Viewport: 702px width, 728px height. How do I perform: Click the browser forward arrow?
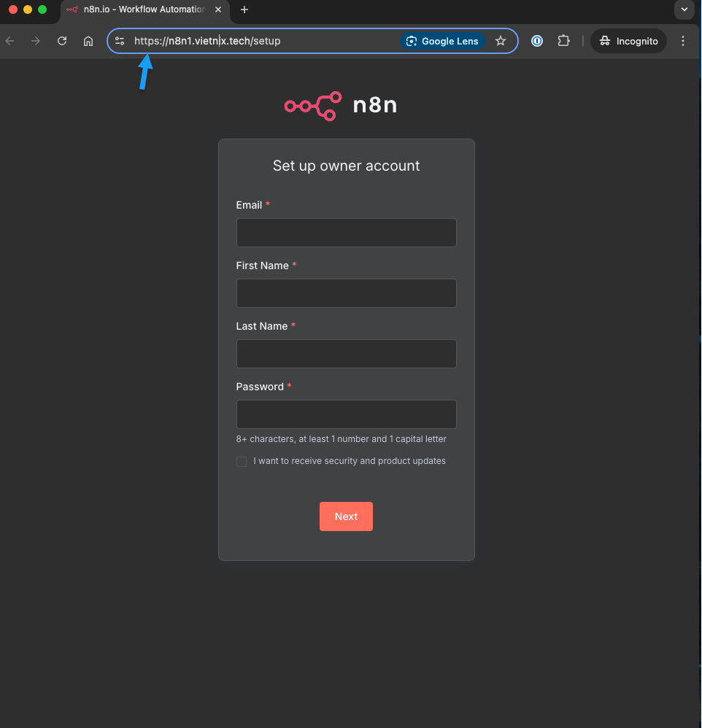coord(35,41)
